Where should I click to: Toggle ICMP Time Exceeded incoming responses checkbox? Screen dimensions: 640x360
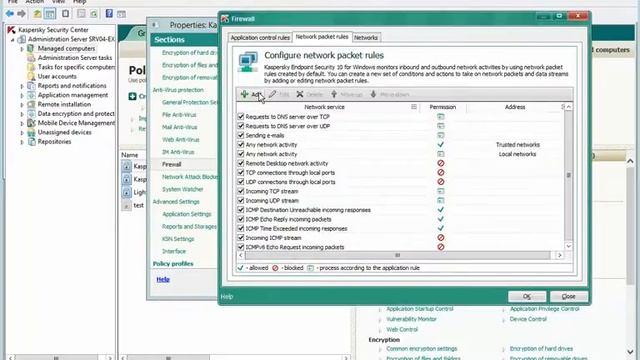coord(241,229)
